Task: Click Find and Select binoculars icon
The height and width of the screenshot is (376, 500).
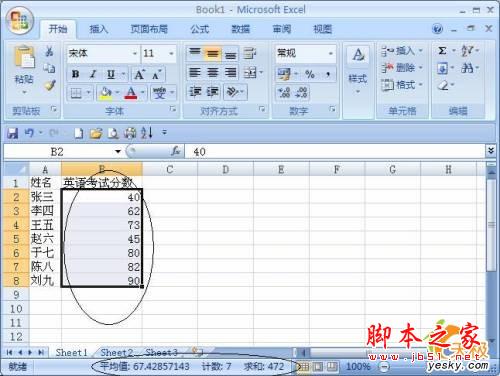Action: 467,69
